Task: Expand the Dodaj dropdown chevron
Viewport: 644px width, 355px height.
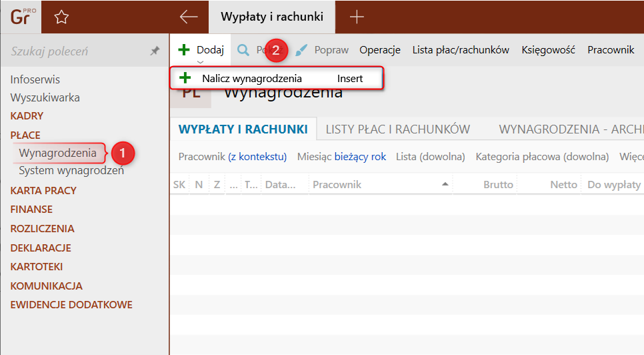Action: coord(201,62)
